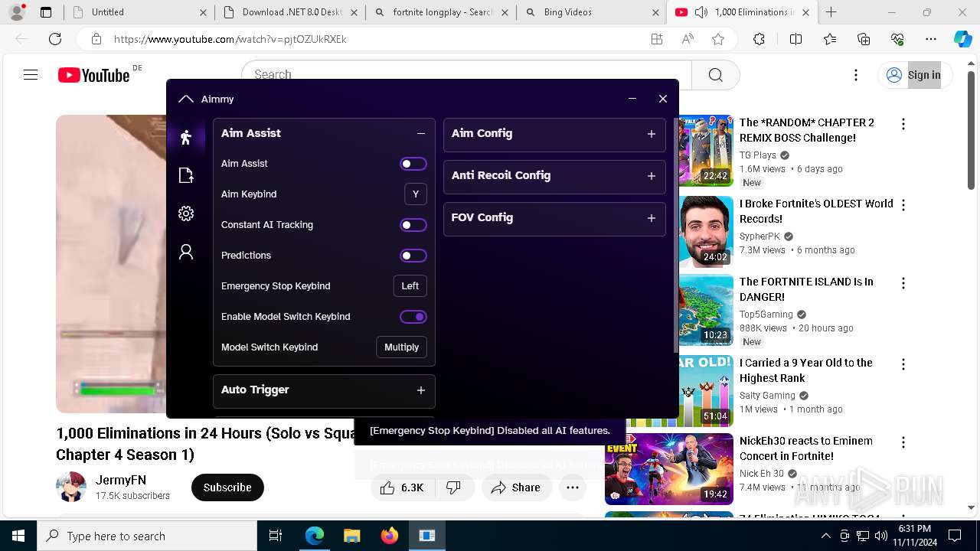Open Task View on taskbar
Screen dimensions: 980x551
click(276, 536)
